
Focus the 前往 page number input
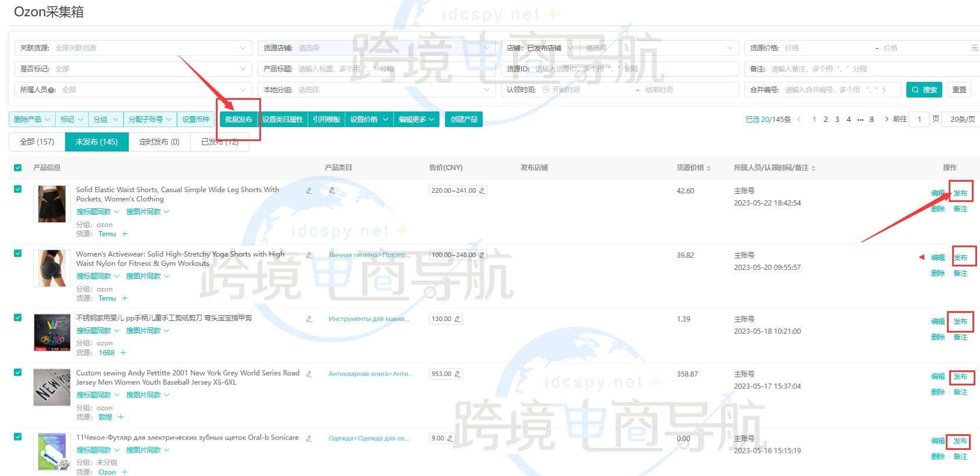tap(919, 120)
